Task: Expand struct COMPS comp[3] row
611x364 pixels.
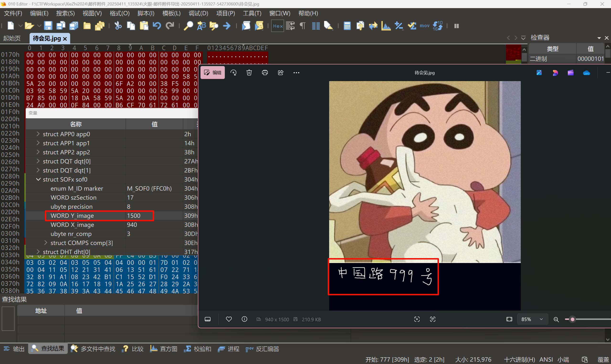Action: coord(46,243)
